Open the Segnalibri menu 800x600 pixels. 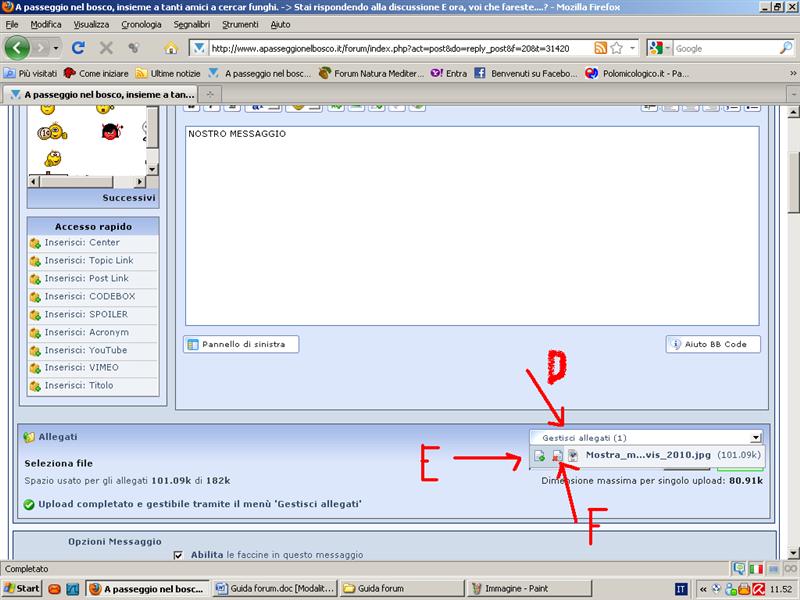191,24
